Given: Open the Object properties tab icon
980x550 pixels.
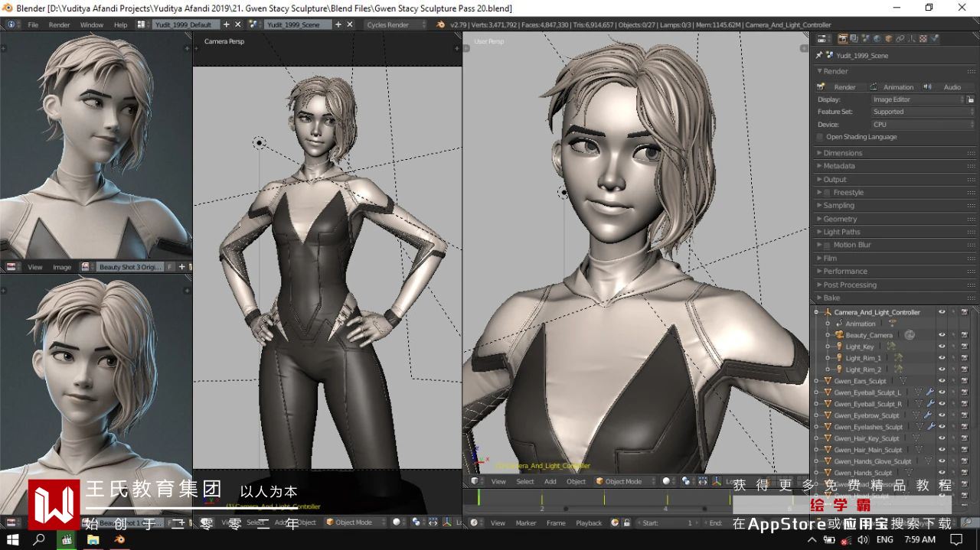Looking at the screenshot, I should pyautogui.click(x=888, y=38).
